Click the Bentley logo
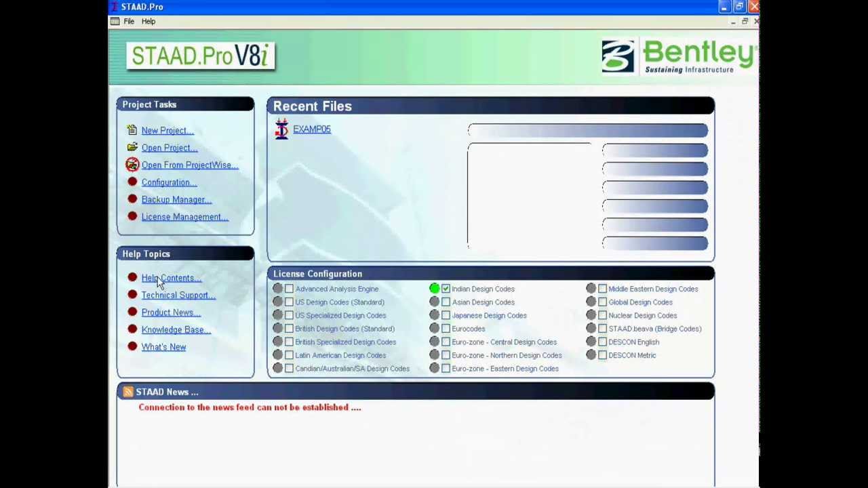 pos(678,56)
